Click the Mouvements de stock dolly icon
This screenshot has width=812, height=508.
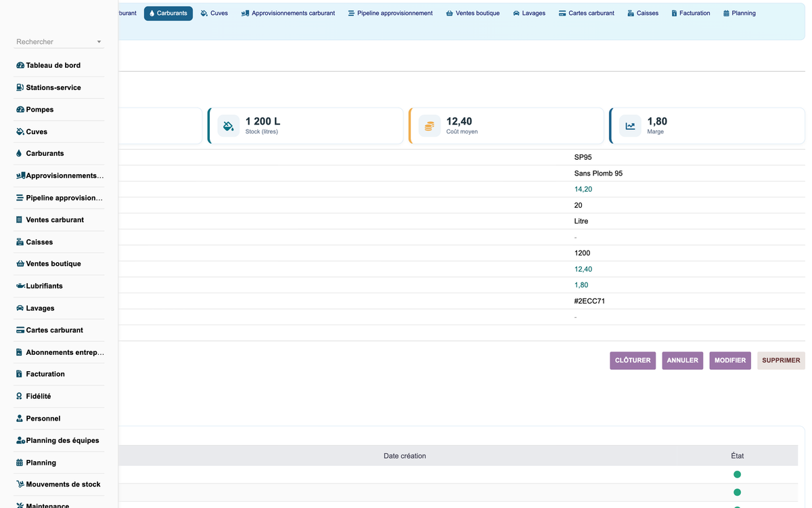pos(21,484)
